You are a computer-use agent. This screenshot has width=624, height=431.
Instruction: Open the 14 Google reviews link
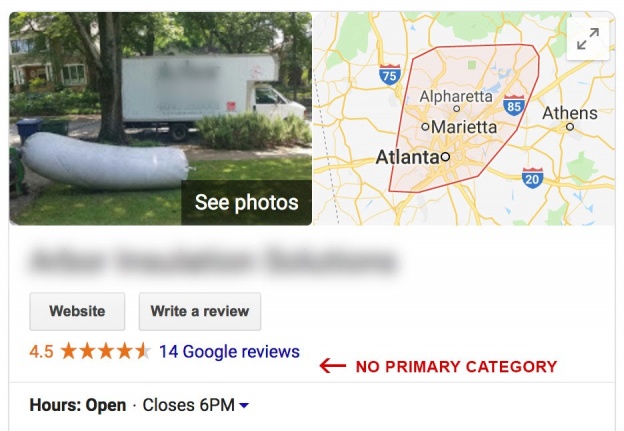pyautogui.click(x=229, y=352)
